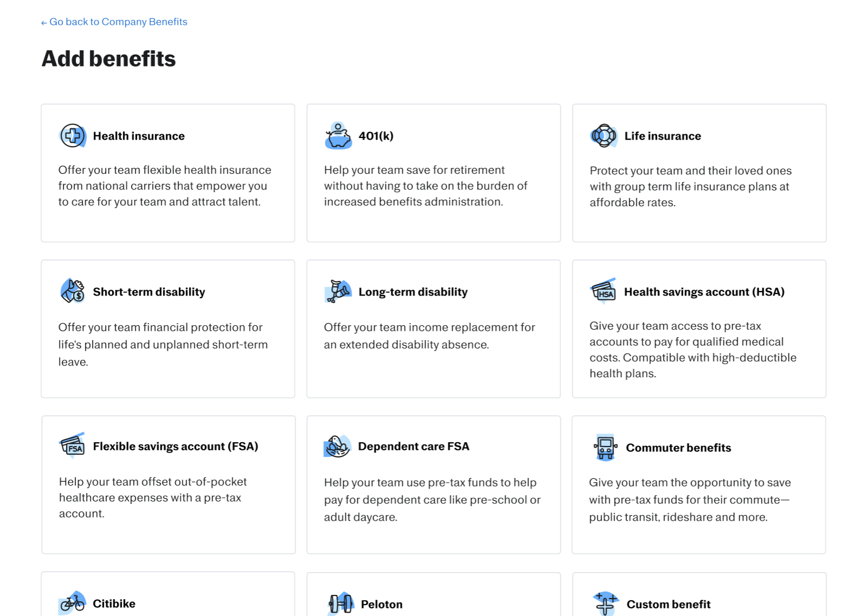The width and height of the screenshot is (849, 616).
Task: Click the Short-term disability icon
Action: click(x=73, y=291)
